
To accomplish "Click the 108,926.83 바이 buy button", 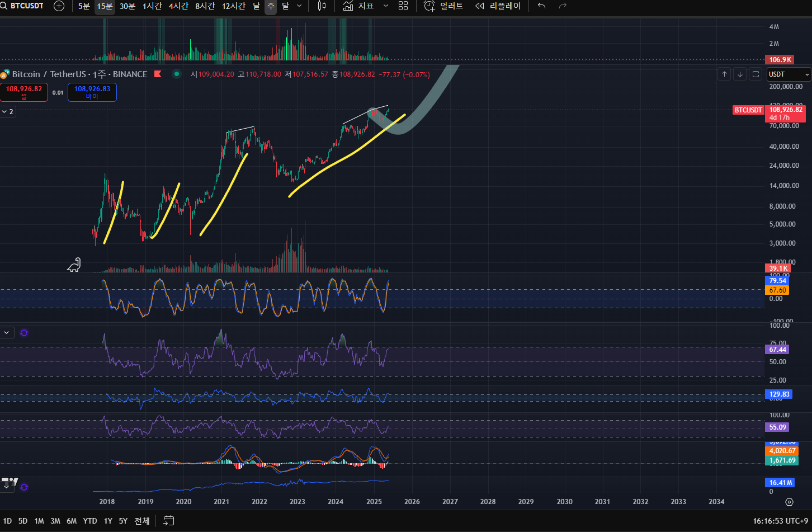I will tap(92, 92).
